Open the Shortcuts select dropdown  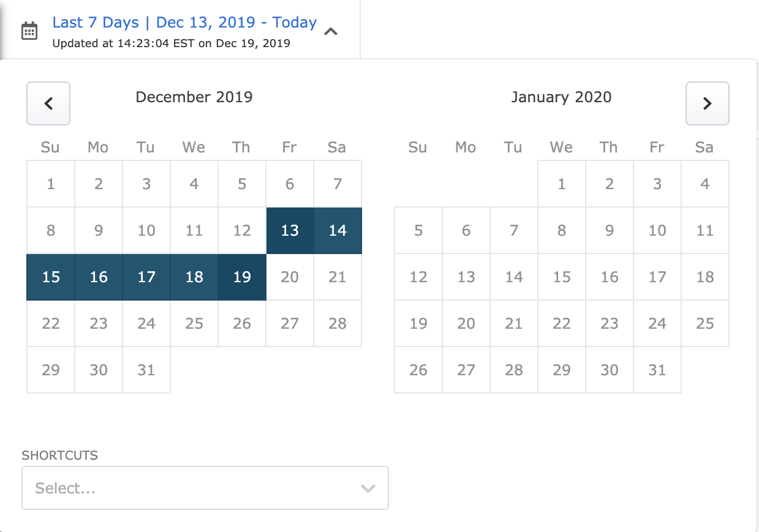(x=196, y=488)
